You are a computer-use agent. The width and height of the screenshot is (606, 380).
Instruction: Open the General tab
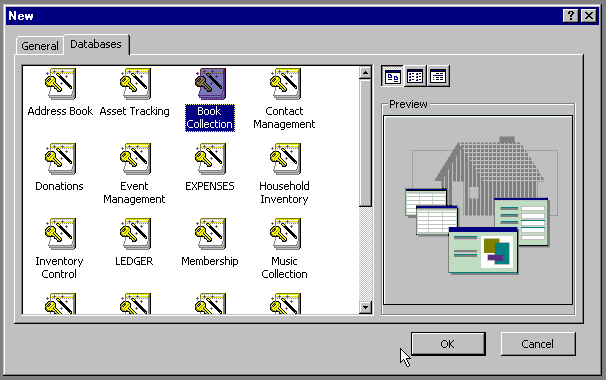pos(40,46)
